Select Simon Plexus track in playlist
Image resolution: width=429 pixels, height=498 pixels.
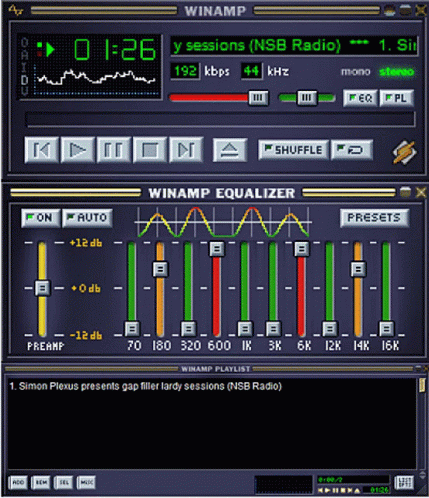pyautogui.click(x=145, y=386)
